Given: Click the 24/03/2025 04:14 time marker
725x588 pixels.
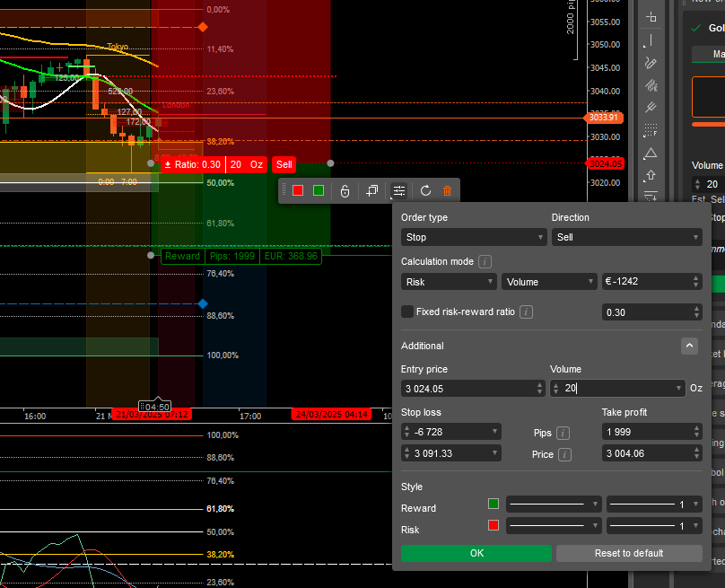Looking at the screenshot, I should tap(331, 415).
